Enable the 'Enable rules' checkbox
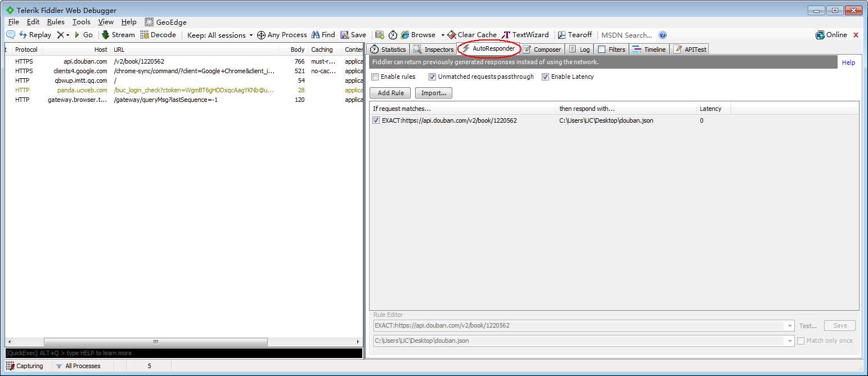This screenshot has height=376, width=868. tap(375, 77)
